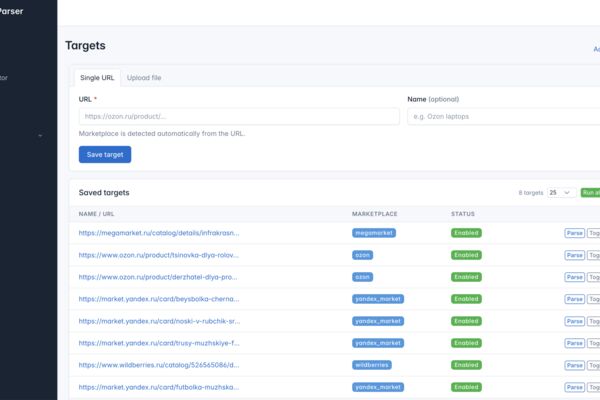Open the Upload file tab
Screen dimensions: 600x400
point(144,78)
